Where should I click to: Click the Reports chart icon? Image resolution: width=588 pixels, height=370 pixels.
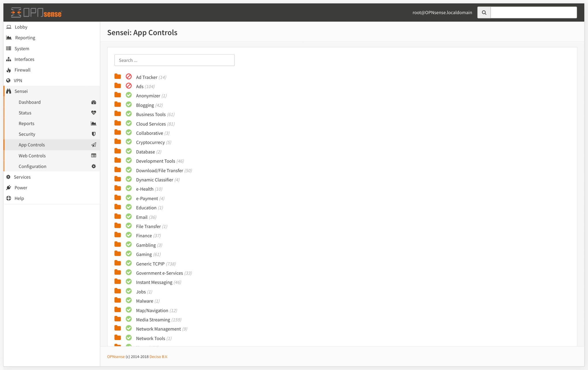pyautogui.click(x=94, y=123)
